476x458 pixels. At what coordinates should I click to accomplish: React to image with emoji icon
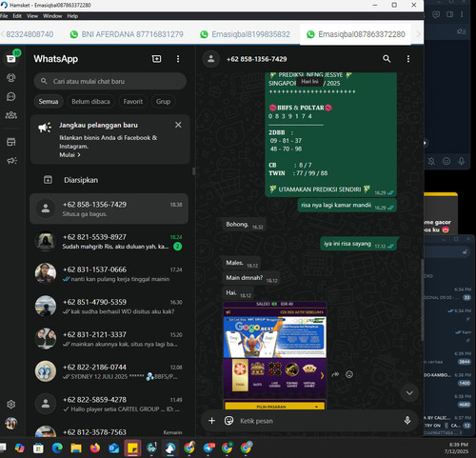[349, 374]
